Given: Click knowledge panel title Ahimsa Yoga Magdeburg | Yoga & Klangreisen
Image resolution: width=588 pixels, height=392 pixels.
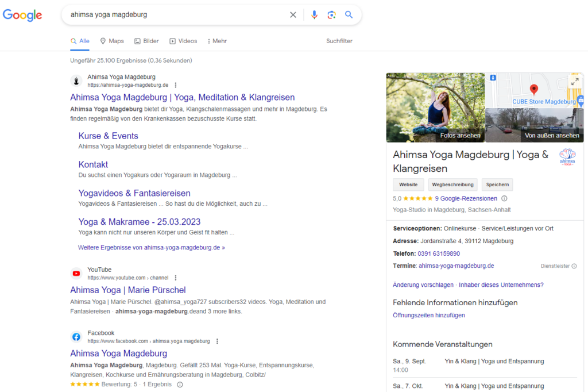Looking at the screenshot, I should (470, 162).
